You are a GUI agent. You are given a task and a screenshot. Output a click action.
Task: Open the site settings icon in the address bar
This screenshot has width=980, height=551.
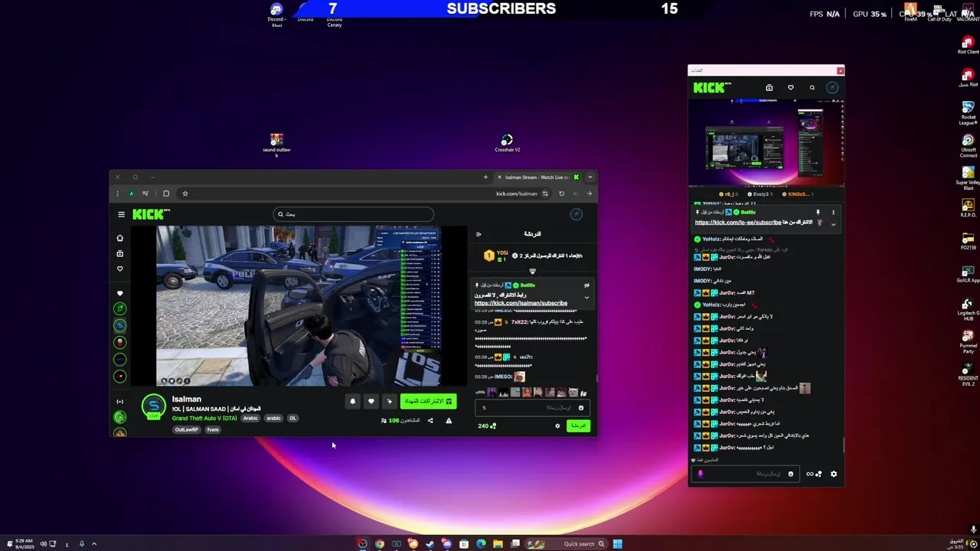545,194
